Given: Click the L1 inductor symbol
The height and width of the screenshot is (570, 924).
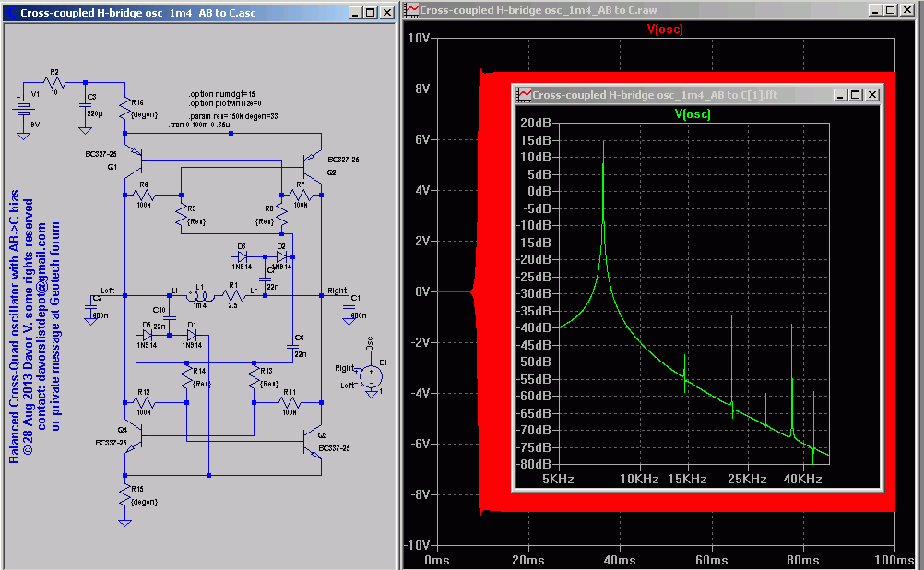Looking at the screenshot, I should (x=199, y=295).
